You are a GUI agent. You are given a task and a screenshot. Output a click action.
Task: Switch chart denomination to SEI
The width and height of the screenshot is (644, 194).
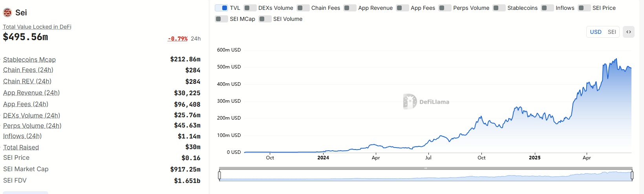(x=612, y=32)
